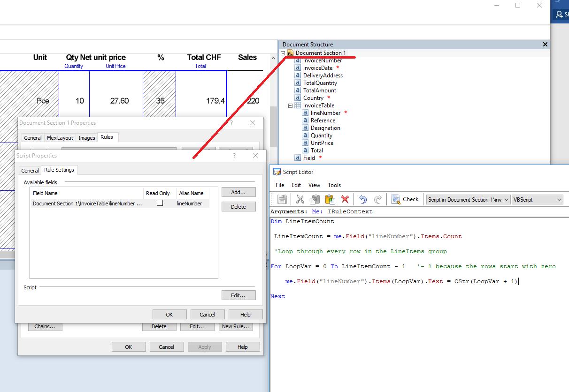Viewport: 569px width, 392px height.
Task: Click Help in Document Section 1 Properties
Action: tap(243, 347)
